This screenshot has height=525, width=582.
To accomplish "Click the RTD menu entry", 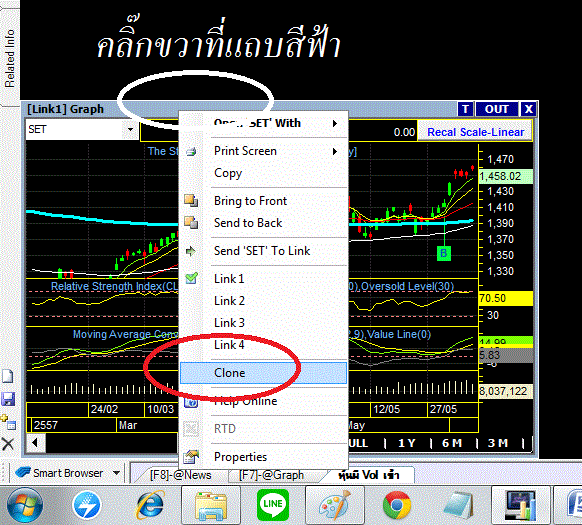I will (x=263, y=429).
